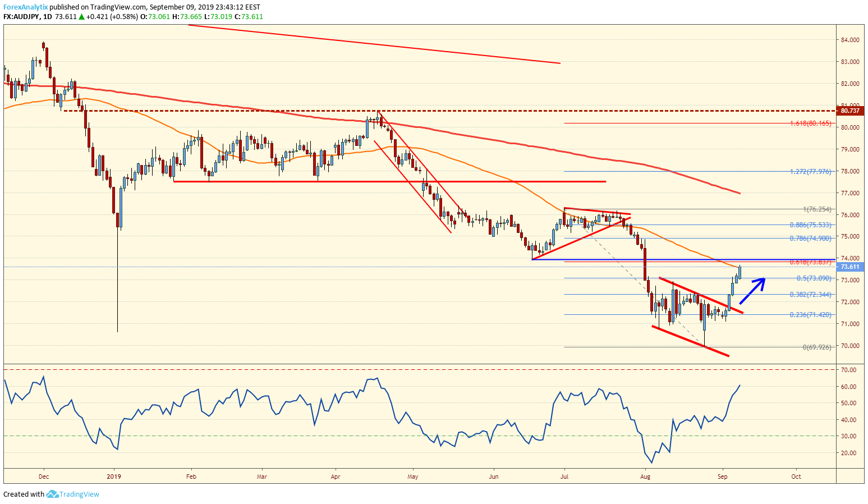Click the Dec label on time axis
868x504 pixels.
point(44,476)
